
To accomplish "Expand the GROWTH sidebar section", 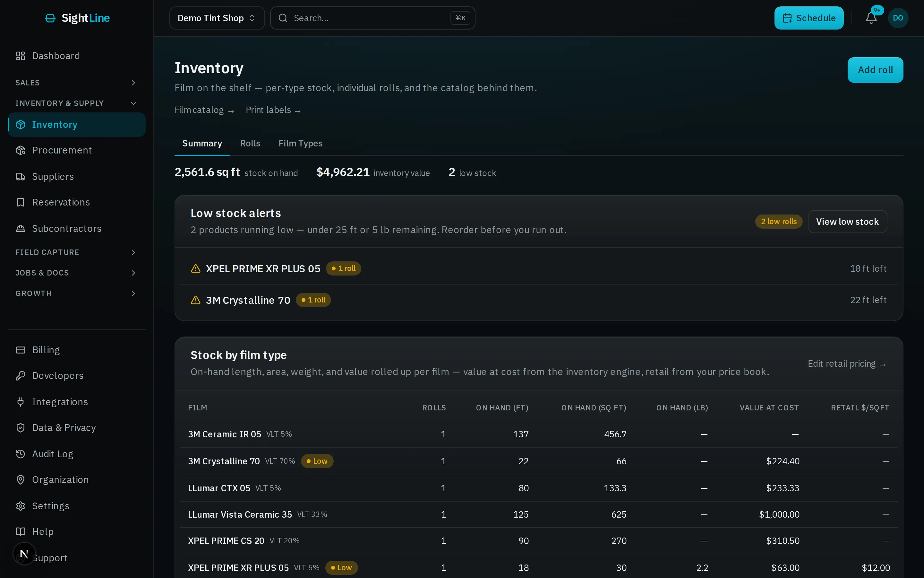I will point(76,293).
